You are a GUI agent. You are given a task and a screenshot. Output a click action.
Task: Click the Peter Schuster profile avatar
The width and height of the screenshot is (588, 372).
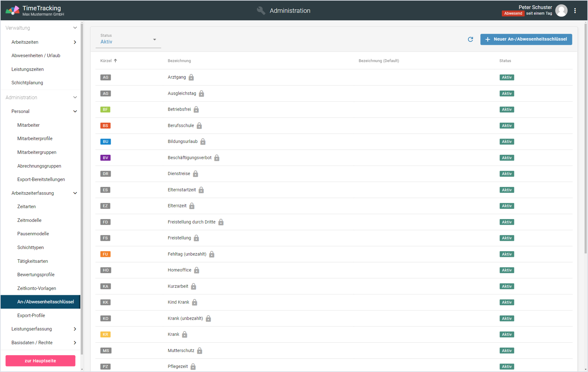[x=561, y=11]
